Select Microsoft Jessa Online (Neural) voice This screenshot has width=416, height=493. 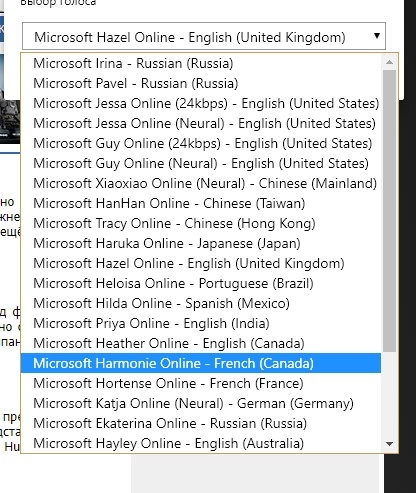coord(201,123)
